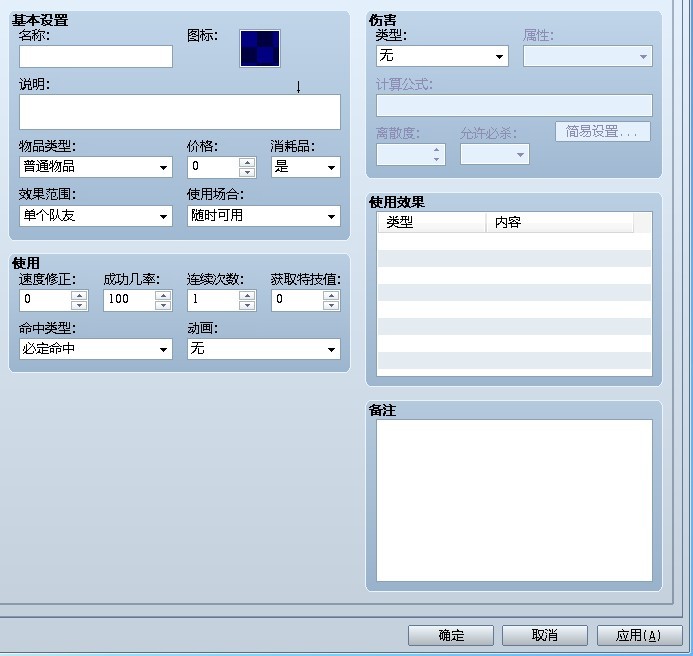Click the 备注 notes text area
The width and height of the screenshot is (693, 656).
pos(514,500)
